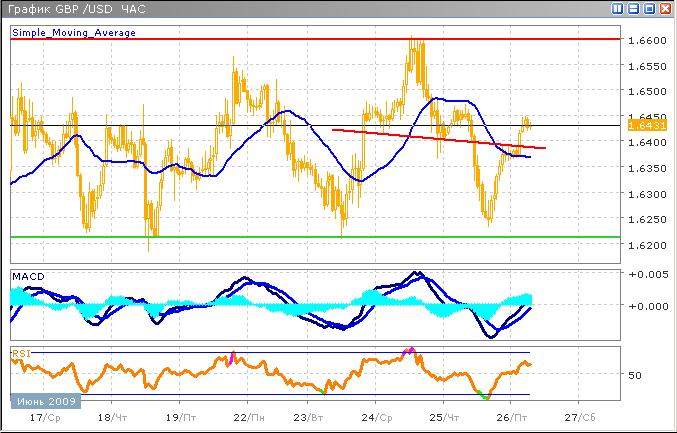Click the 1.6500 price axis label
677x433 pixels.
pyautogui.click(x=646, y=91)
